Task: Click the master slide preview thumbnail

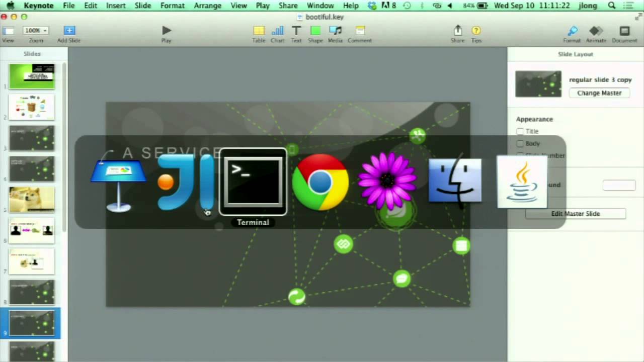Action: click(538, 84)
